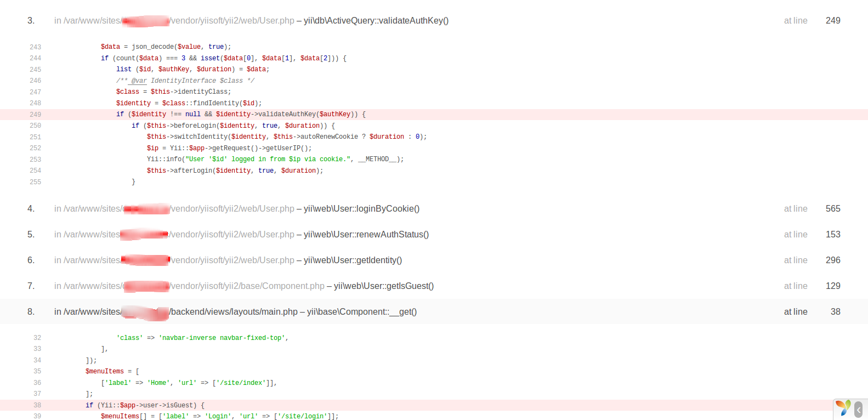The width and height of the screenshot is (868, 420).
Task: Select code line with 'Home' and '/site/index'
Action: click(x=189, y=383)
